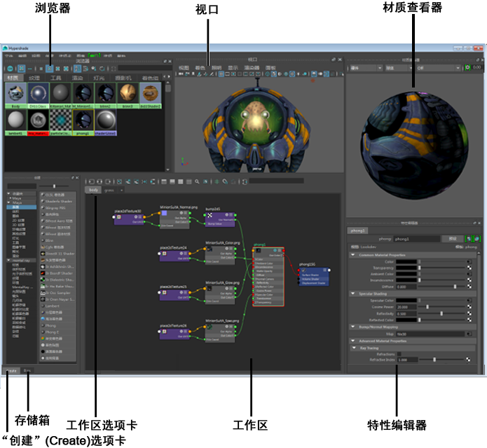Screen dimensions: 487x448
Task: Select the lambert1 material swatch
Action: [x=16, y=122]
